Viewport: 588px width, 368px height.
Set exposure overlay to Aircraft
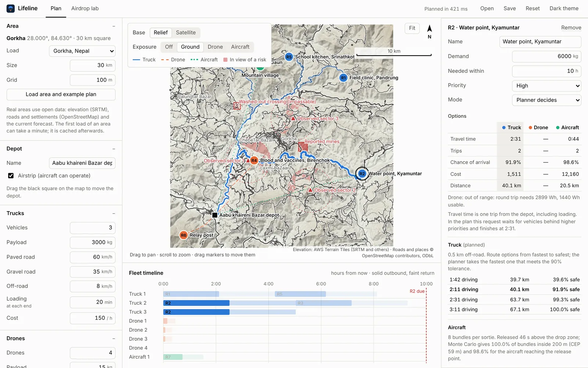point(240,47)
